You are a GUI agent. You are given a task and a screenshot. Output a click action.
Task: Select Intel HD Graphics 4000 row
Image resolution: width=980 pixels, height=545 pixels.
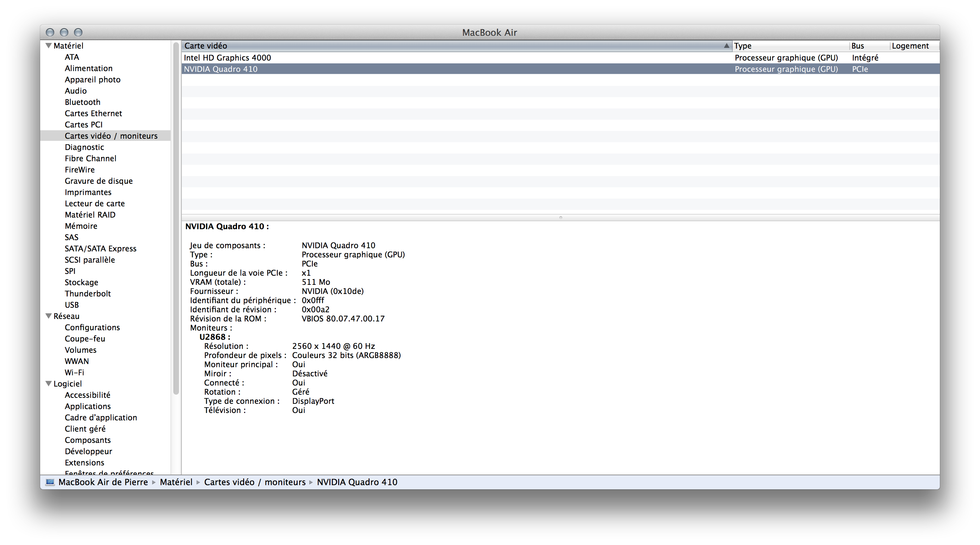(x=560, y=58)
